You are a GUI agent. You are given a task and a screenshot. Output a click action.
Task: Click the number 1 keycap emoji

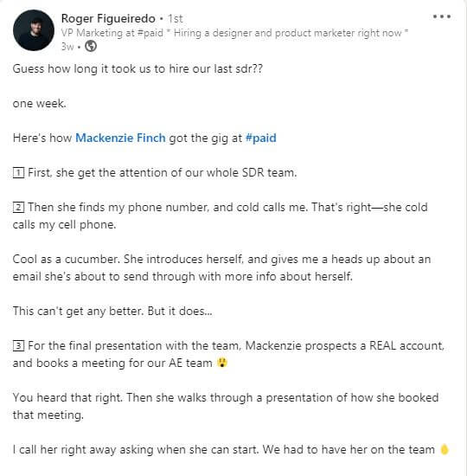pos(18,173)
